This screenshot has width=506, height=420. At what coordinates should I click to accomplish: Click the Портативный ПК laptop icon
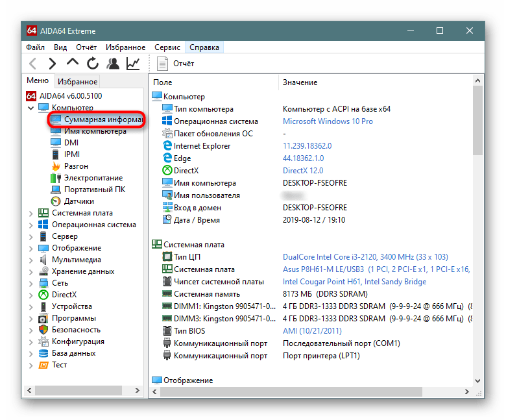click(56, 190)
